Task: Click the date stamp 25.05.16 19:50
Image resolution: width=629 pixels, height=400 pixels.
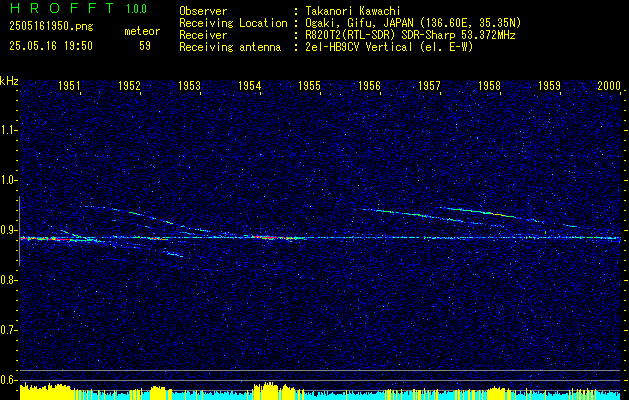Action: 51,46
